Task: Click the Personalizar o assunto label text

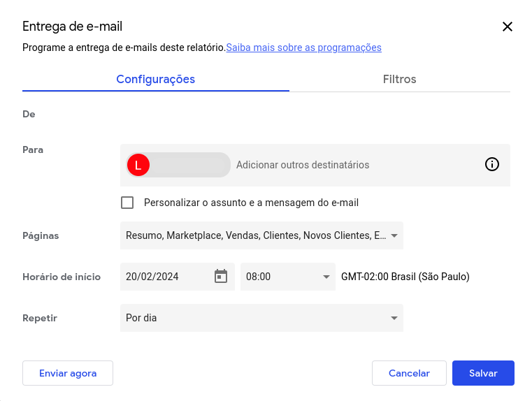Action: click(x=251, y=203)
